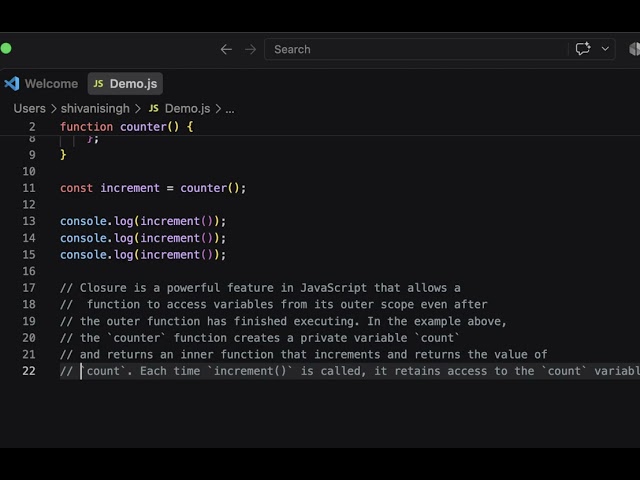Click line number 11
This screenshot has height=480, width=640.
coord(29,188)
